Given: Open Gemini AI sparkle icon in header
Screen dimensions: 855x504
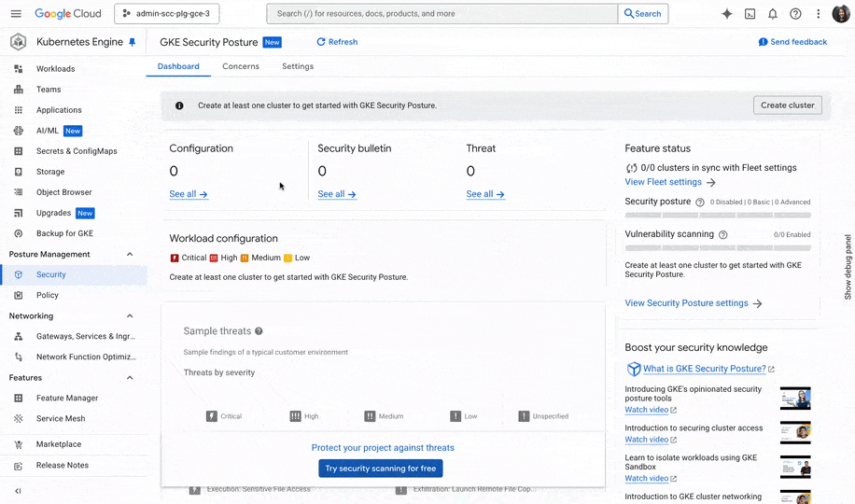Looking at the screenshot, I should (x=727, y=14).
